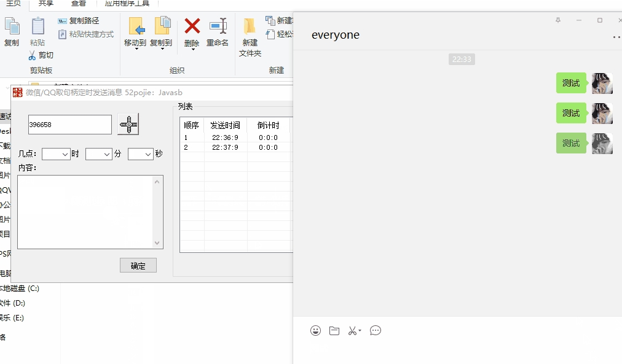Click the red X delete icon
The height and width of the screenshot is (364, 622).
pos(192,26)
